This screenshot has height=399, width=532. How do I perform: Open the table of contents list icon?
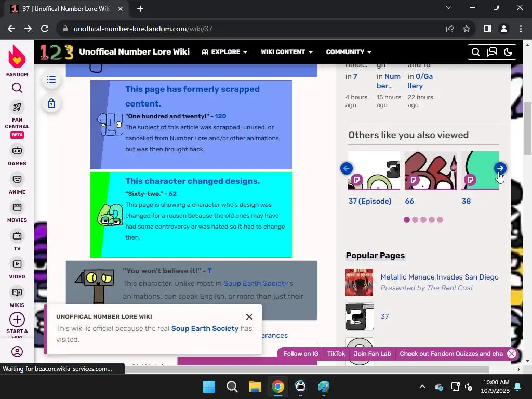tap(51, 79)
